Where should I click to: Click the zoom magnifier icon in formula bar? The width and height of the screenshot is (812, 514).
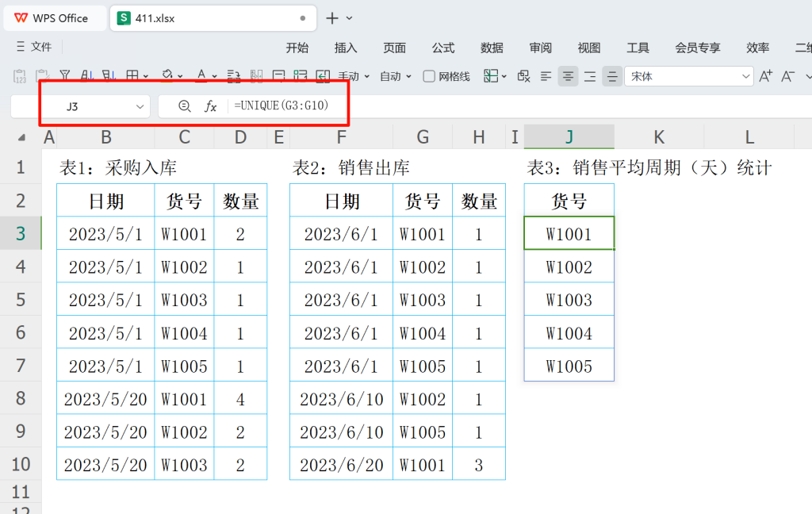pos(184,106)
